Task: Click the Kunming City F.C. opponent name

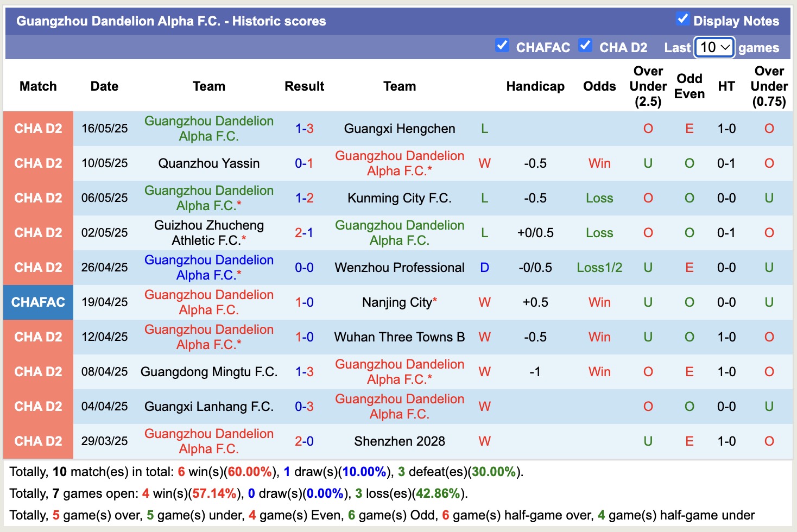Action: click(400, 198)
